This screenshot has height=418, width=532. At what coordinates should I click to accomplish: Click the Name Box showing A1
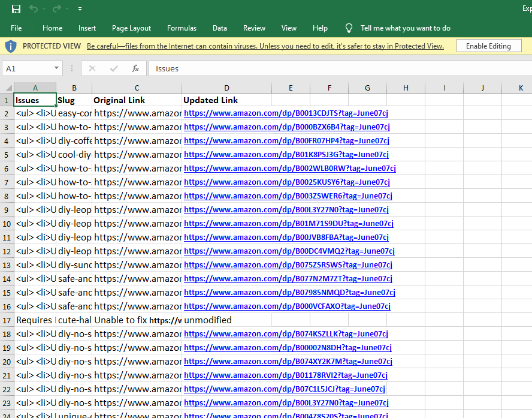(28, 68)
